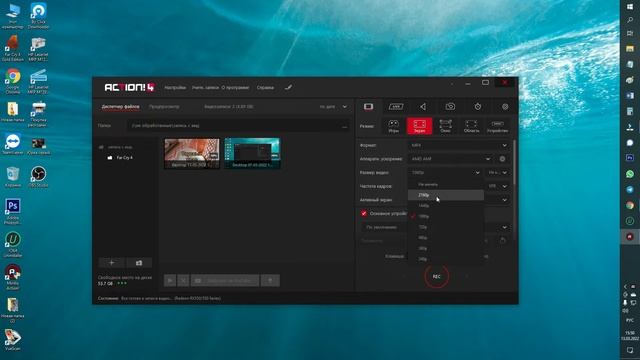
Task: Open the benchmark tab with the stopwatch icon
Action: coord(478,107)
